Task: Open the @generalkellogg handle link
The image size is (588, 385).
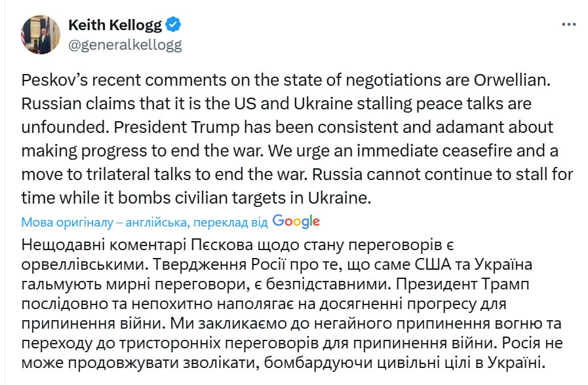Action: tap(125, 45)
